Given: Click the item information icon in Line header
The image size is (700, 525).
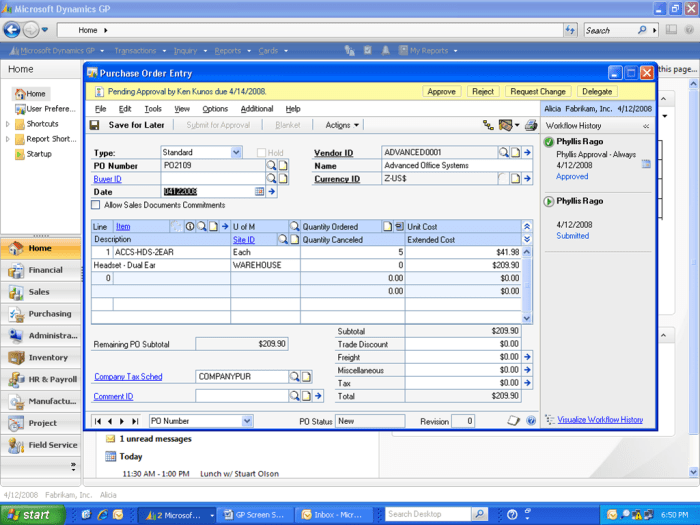Looking at the screenshot, I should 190,226.
